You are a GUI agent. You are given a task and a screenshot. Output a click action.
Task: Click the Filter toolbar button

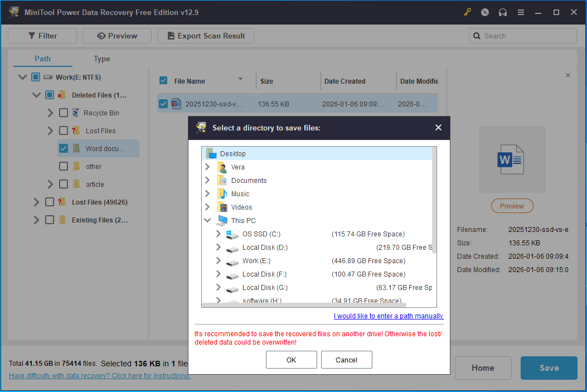pos(42,36)
